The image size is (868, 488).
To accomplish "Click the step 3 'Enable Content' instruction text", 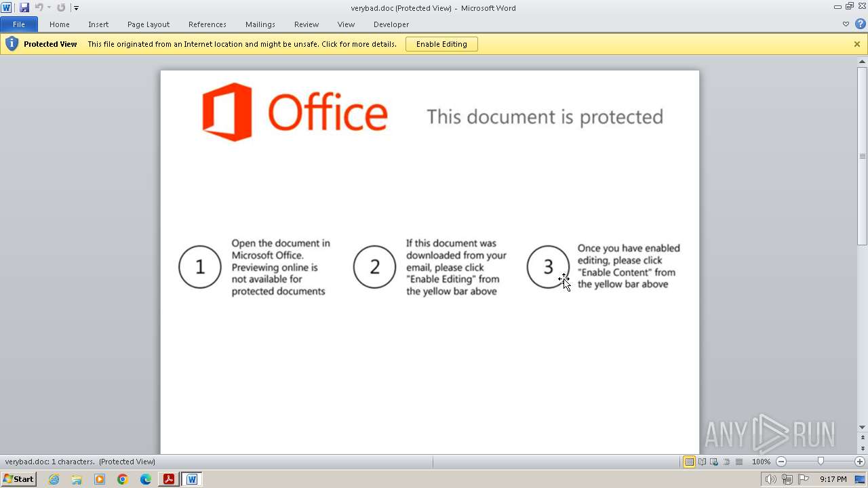I will coord(629,266).
